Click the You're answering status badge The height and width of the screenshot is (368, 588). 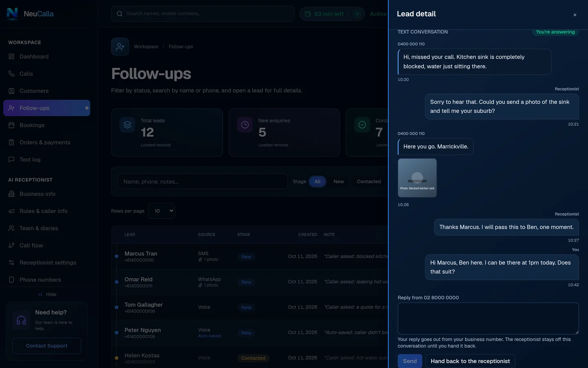point(555,32)
